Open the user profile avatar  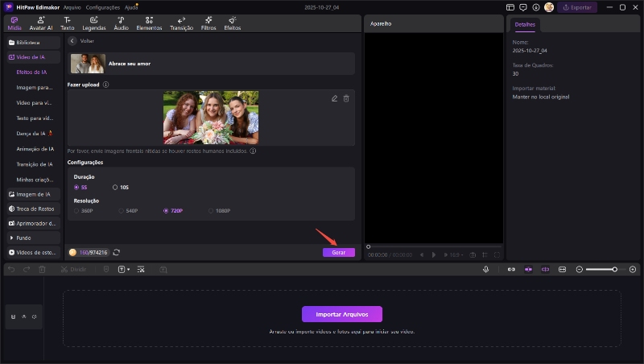click(549, 7)
